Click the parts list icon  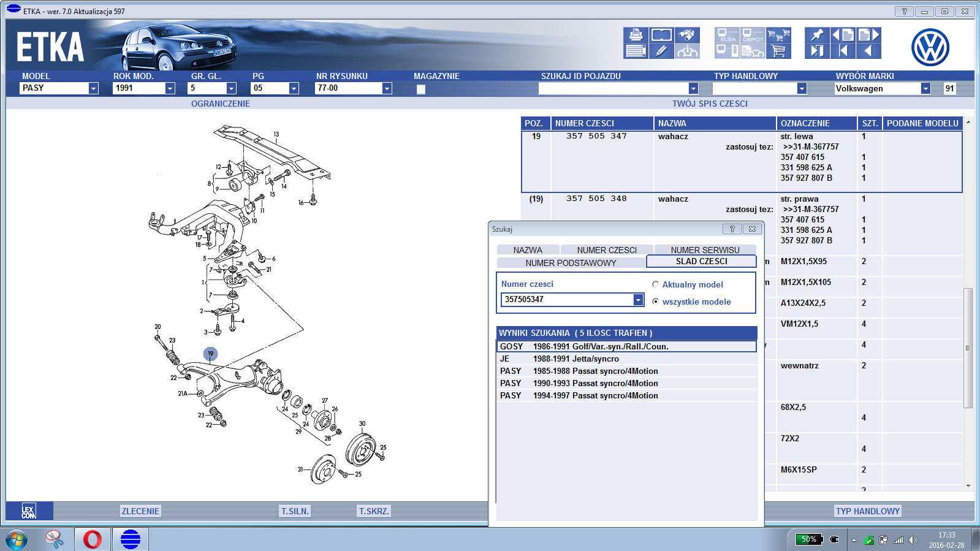click(636, 51)
